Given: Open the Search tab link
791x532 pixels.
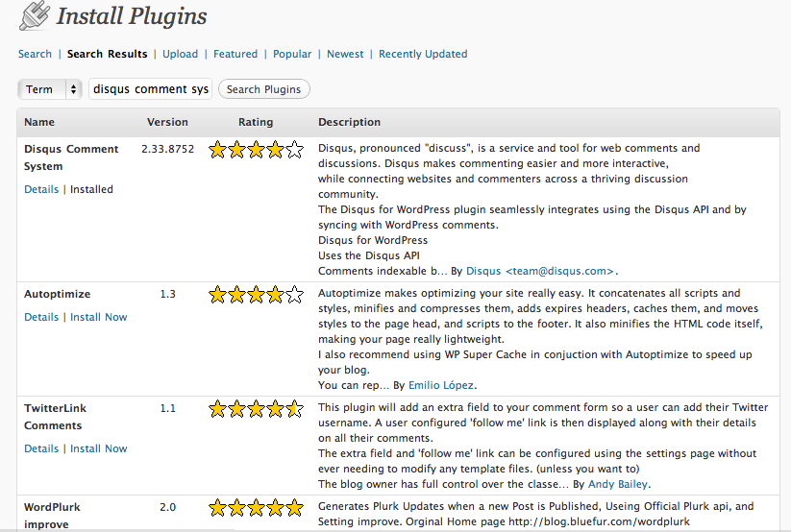Looking at the screenshot, I should point(35,54).
